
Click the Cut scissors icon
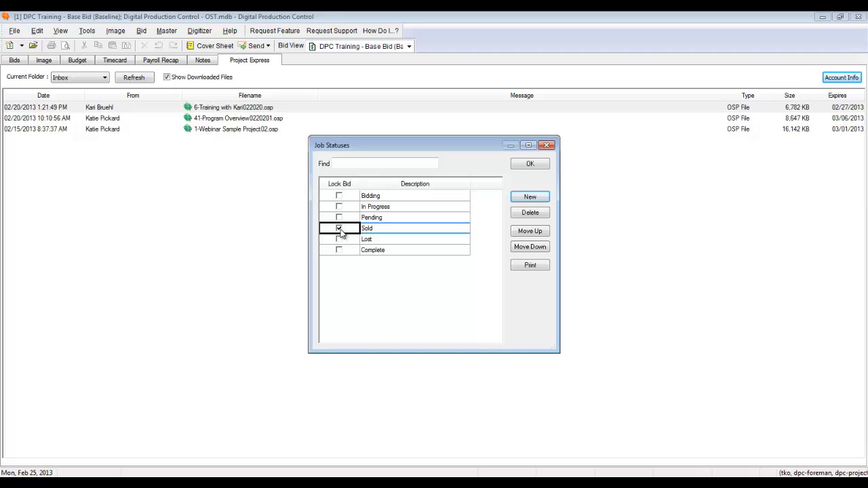tap(84, 45)
